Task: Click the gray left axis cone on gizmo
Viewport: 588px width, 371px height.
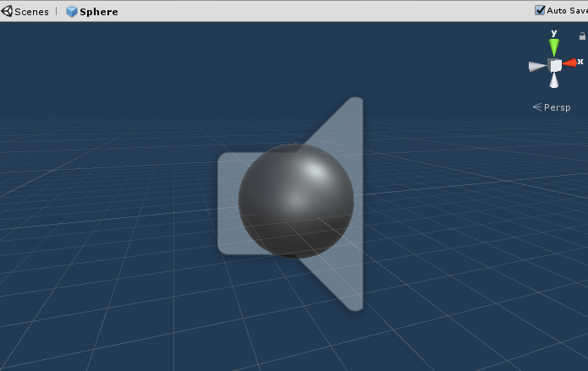Action: (537, 66)
